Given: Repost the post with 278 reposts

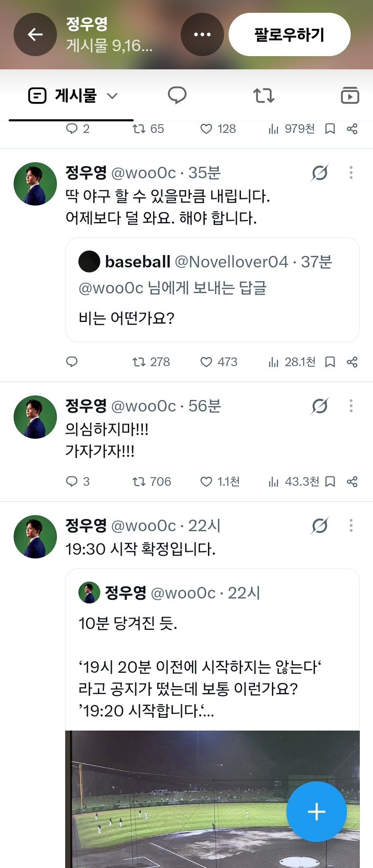Looking at the screenshot, I should [151, 362].
